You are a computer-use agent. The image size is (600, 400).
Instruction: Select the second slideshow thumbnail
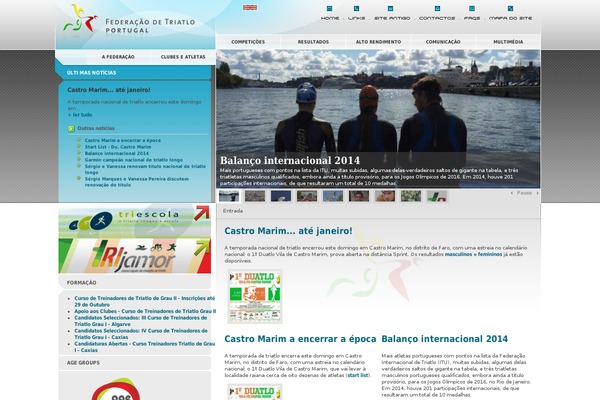255,196
